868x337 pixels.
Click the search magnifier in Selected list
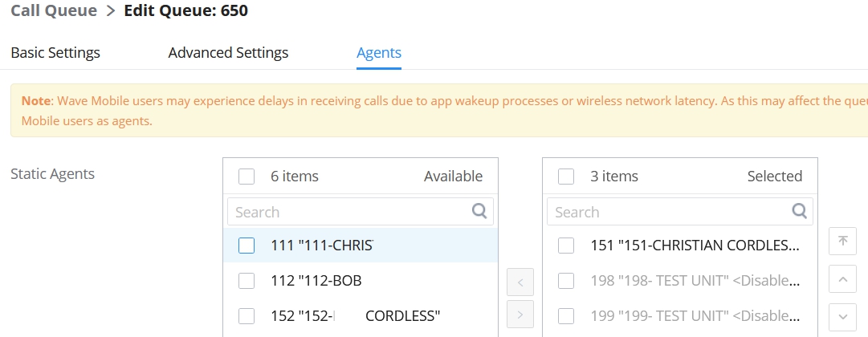coord(799,211)
